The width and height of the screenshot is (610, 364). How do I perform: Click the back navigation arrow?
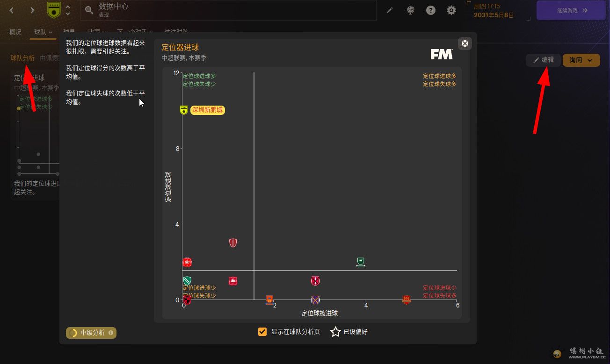pos(12,10)
